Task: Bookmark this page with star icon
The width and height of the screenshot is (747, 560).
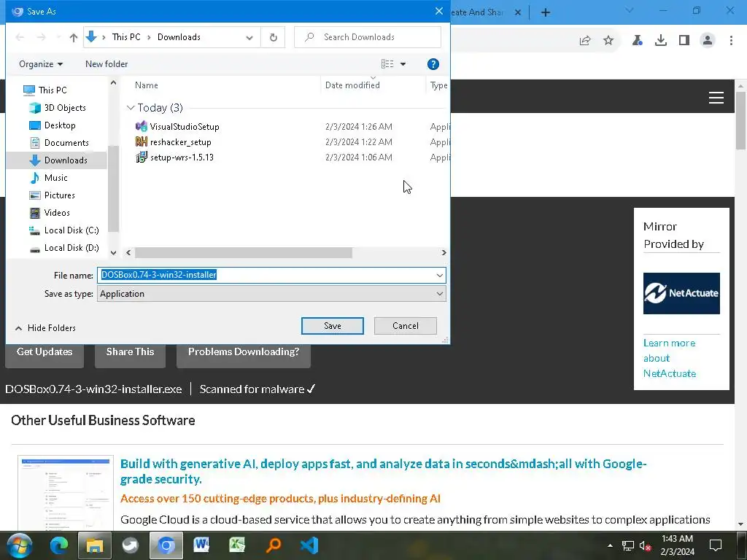Action: point(608,41)
